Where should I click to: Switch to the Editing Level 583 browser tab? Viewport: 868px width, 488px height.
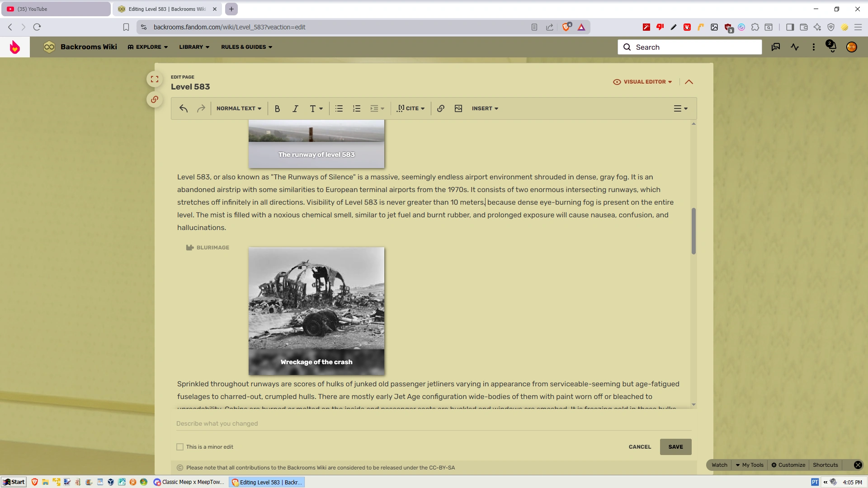[165, 9]
